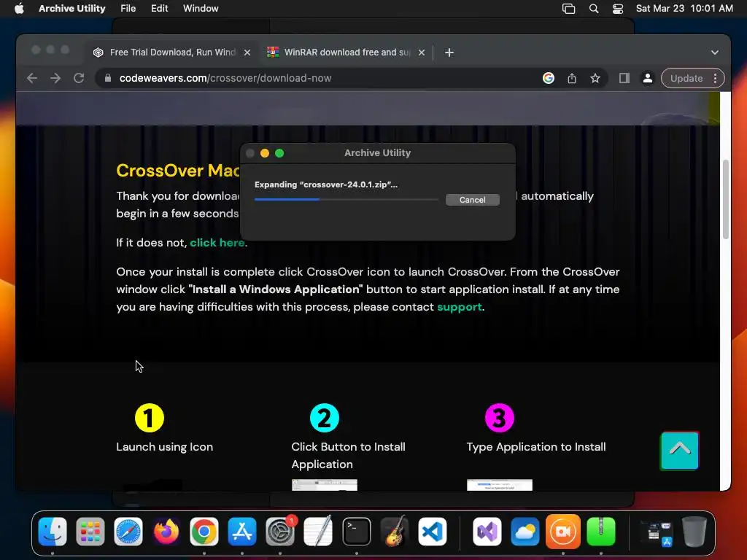Reload the codeweavers page
Image resolution: width=747 pixels, height=560 pixels.
point(79,78)
